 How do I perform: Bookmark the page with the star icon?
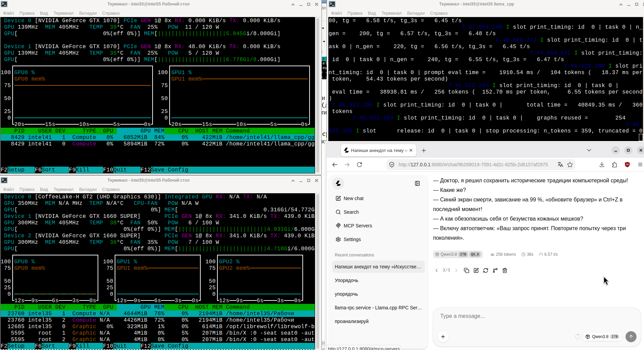[x=570, y=165]
